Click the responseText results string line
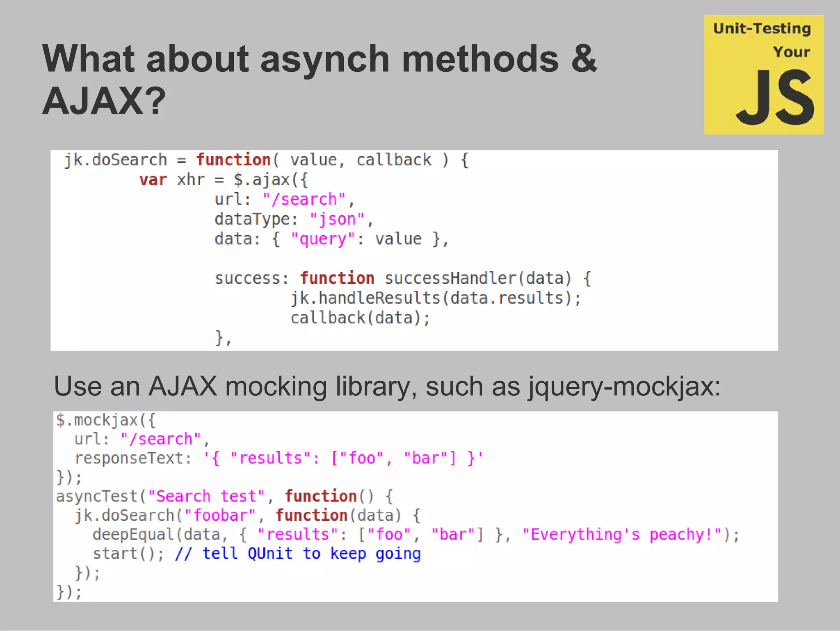 (279, 458)
